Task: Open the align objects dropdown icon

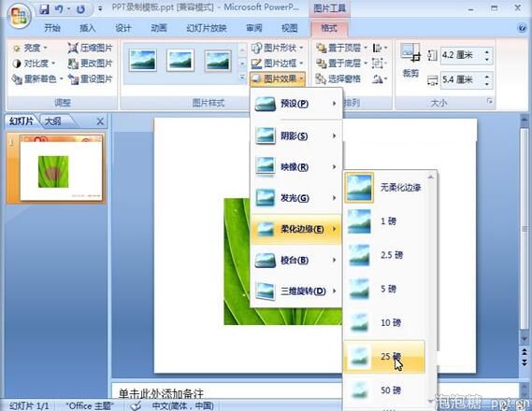Action: coord(380,48)
